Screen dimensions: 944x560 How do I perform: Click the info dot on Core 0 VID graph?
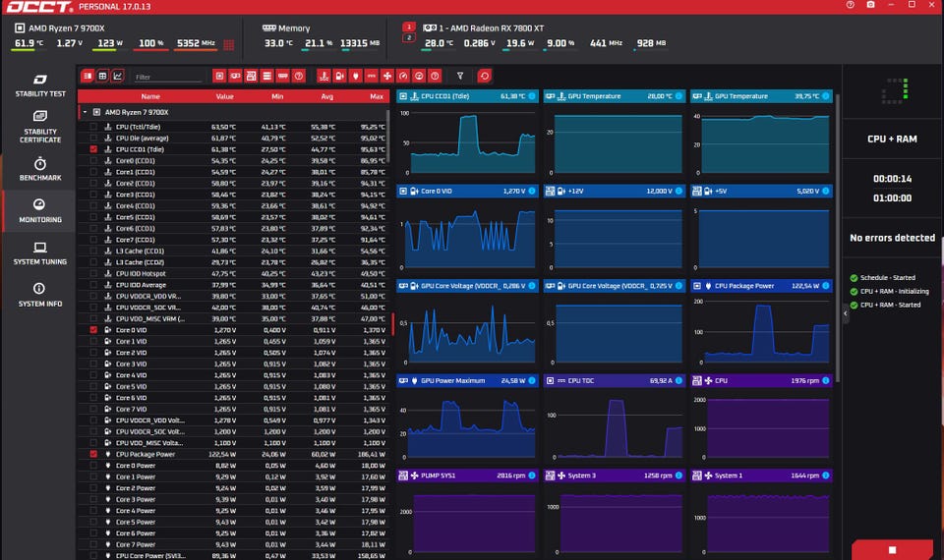pyautogui.click(x=532, y=192)
